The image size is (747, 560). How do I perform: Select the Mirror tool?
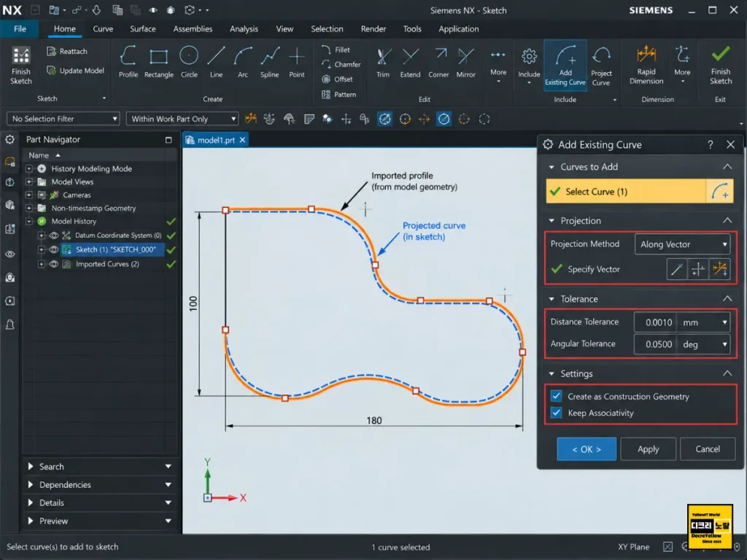(466, 62)
